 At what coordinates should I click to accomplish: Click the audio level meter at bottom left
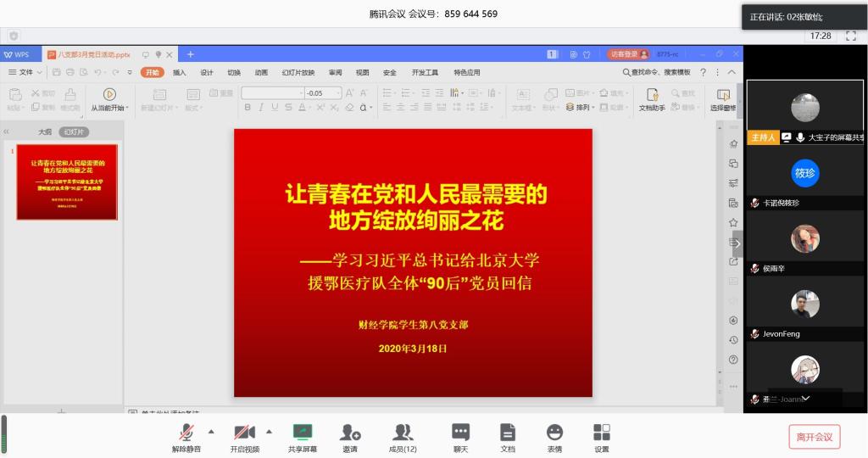coord(4,435)
